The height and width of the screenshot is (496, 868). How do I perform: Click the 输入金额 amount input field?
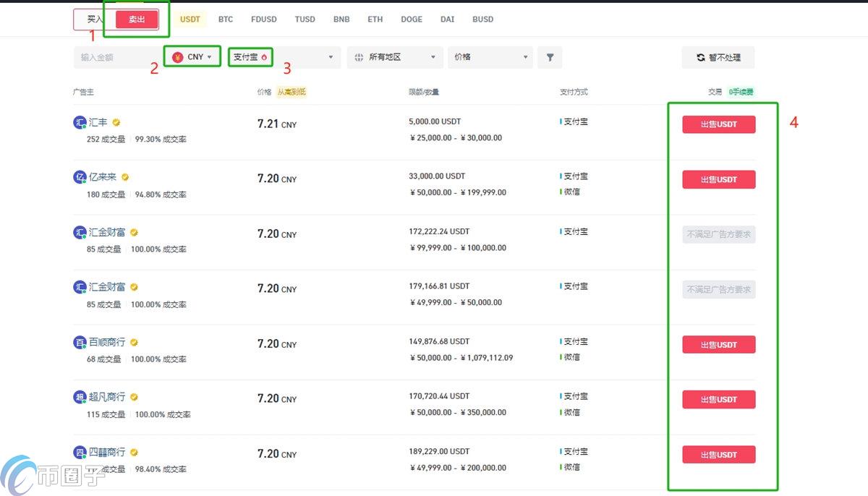coord(117,57)
